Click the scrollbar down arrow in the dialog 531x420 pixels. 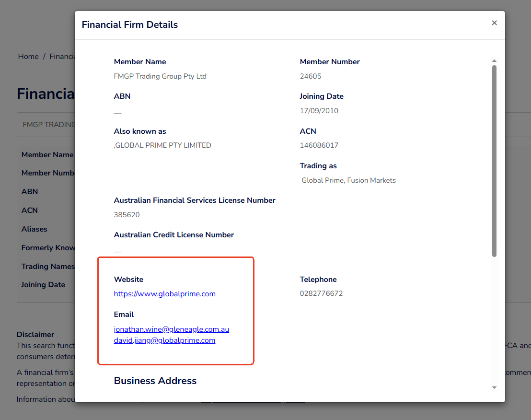tap(494, 387)
